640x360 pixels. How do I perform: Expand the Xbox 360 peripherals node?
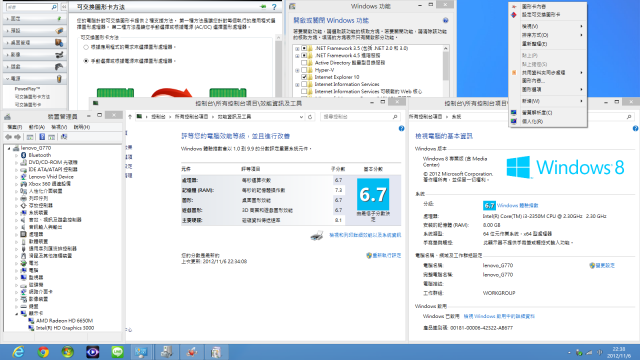tap(17, 184)
